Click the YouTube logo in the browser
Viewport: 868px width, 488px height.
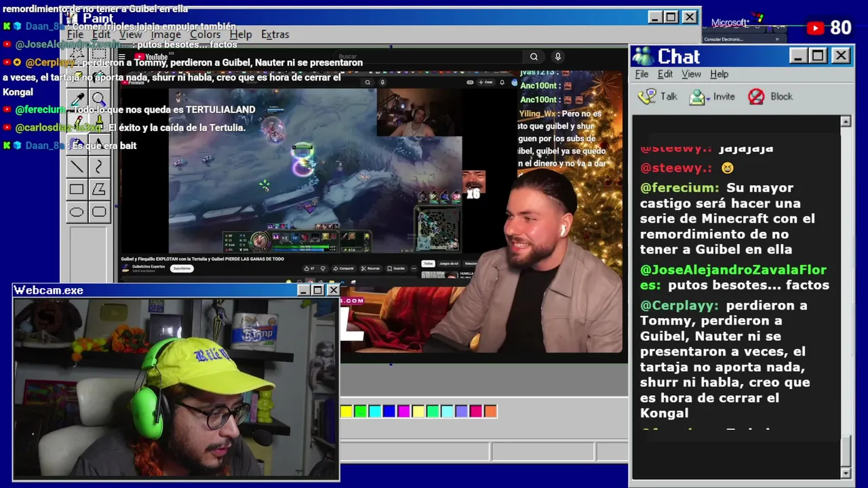[x=151, y=57]
